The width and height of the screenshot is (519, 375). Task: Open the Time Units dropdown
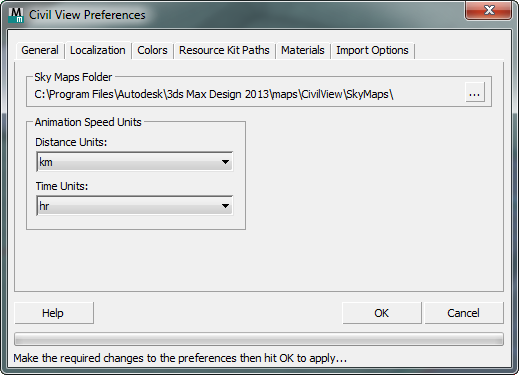tap(134, 206)
